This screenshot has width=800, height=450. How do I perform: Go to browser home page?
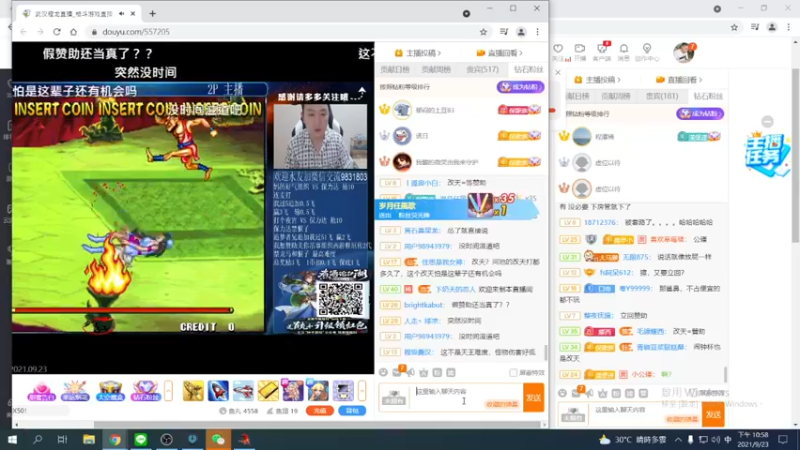pyautogui.click(x=73, y=32)
